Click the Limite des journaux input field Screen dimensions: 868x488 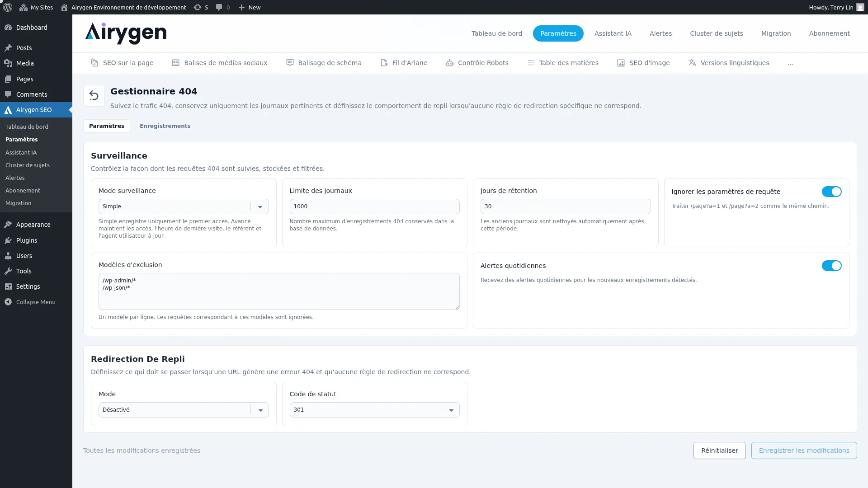point(374,206)
